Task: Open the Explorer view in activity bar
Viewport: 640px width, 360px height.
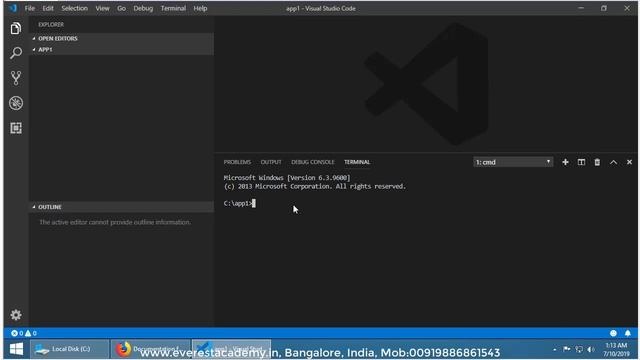Action: [x=16, y=28]
